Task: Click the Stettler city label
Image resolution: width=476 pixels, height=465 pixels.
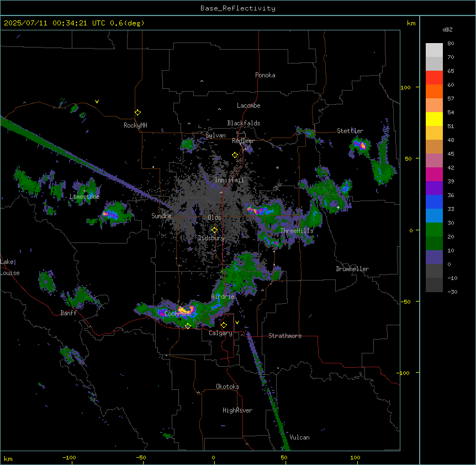Action: 350,131
